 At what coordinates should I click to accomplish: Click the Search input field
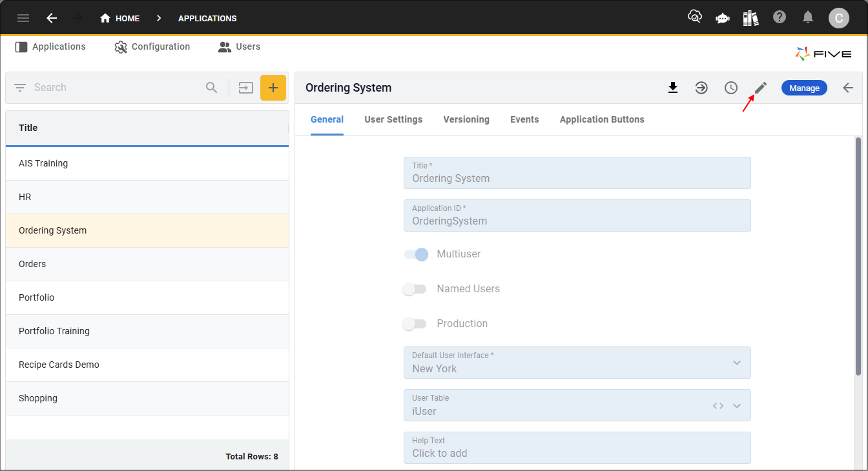pos(116,88)
